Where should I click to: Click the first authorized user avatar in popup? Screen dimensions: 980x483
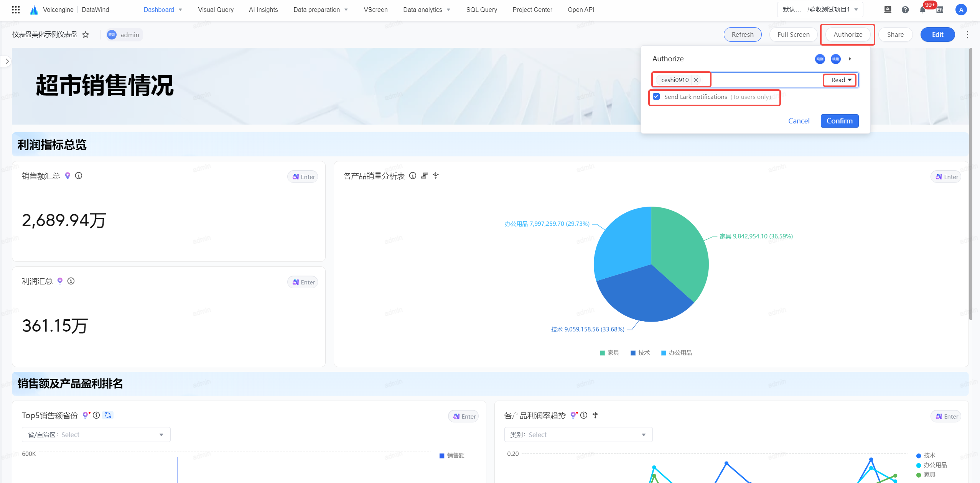point(820,59)
